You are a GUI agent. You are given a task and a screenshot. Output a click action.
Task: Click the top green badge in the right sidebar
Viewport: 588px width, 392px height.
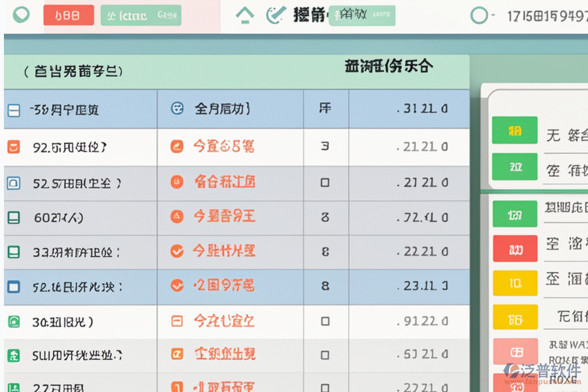click(515, 131)
